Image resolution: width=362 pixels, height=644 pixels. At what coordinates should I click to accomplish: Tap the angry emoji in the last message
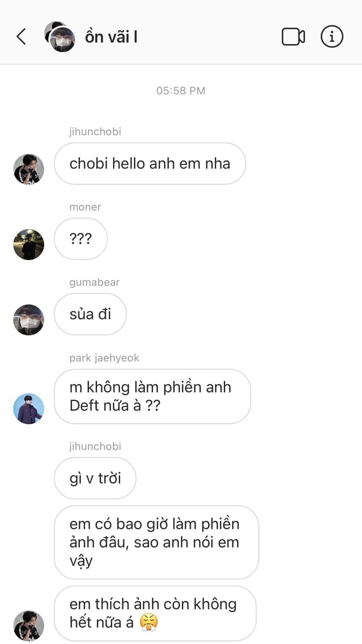[149, 623]
